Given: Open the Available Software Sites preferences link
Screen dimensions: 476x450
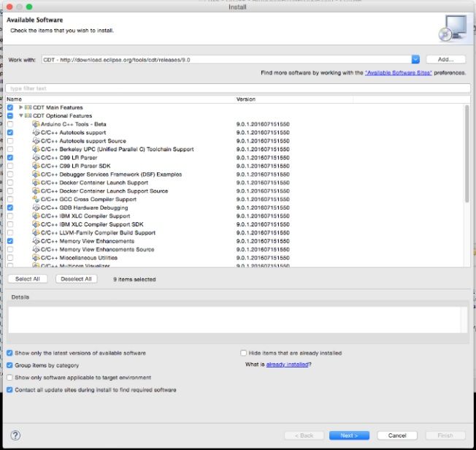Looking at the screenshot, I should (x=399, y=73).
